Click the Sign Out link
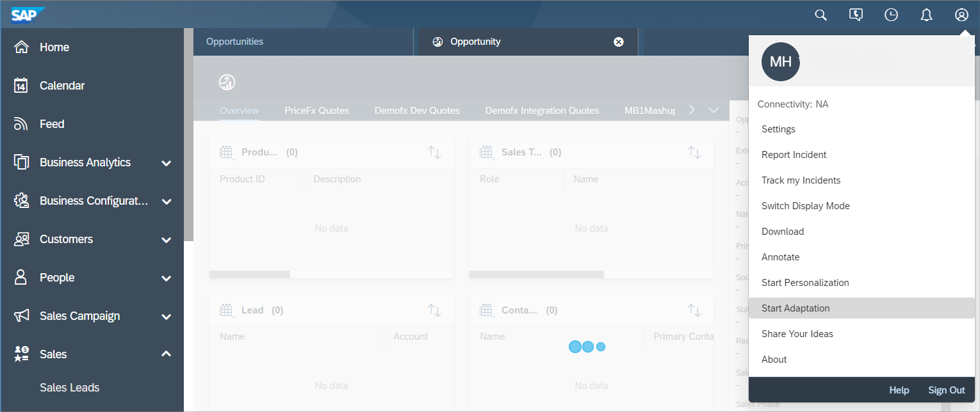Viewport: 980px width, 412px height. 946,390
